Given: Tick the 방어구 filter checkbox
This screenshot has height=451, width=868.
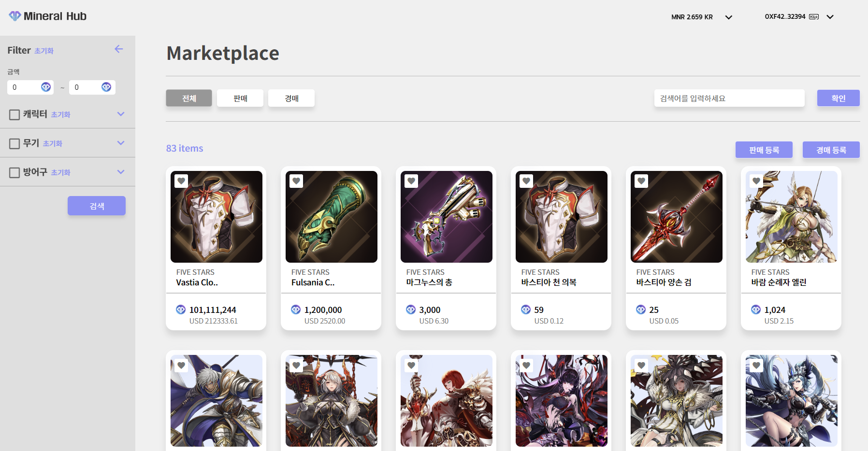Looking at the screenshot, I should (14, 172).
